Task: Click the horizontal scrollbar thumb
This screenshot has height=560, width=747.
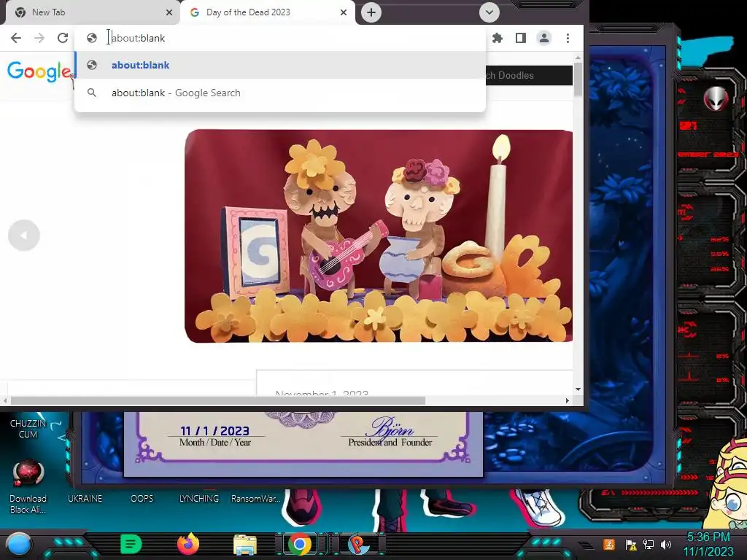Action: [217, 401]
